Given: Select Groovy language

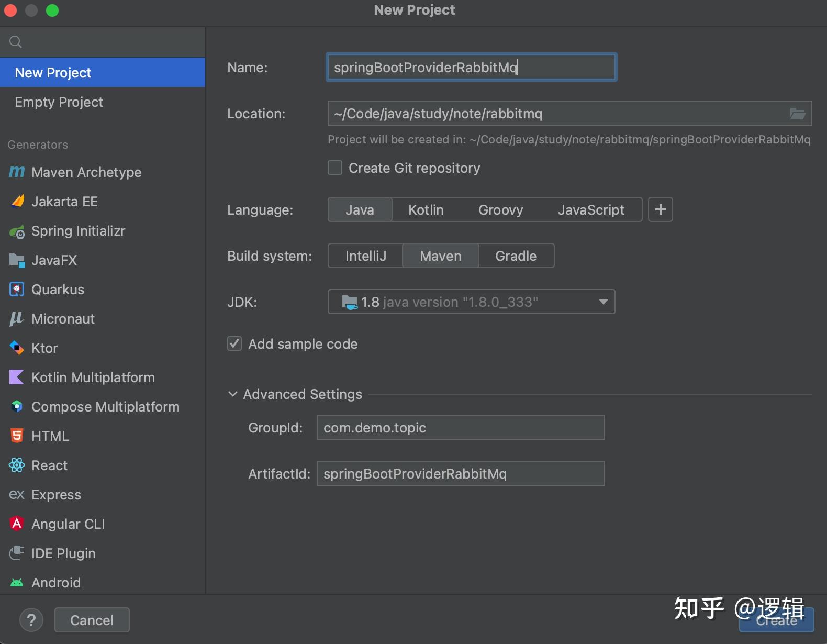Looking at the screenshot, I should coord(501,209).
